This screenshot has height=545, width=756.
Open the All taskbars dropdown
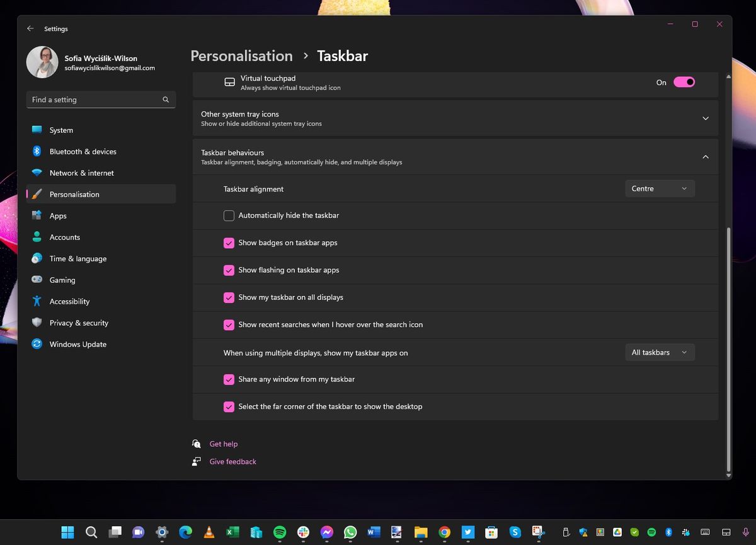(x=660, y=352)
